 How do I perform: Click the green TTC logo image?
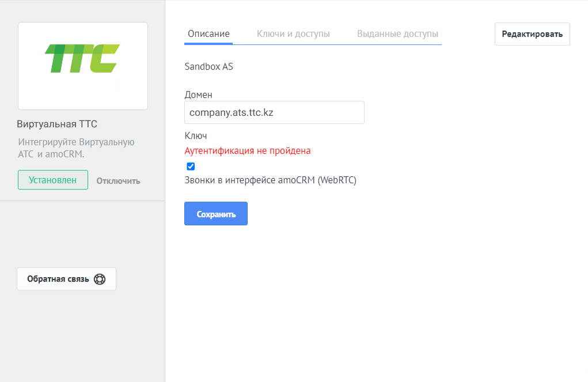tap(82, 59)
